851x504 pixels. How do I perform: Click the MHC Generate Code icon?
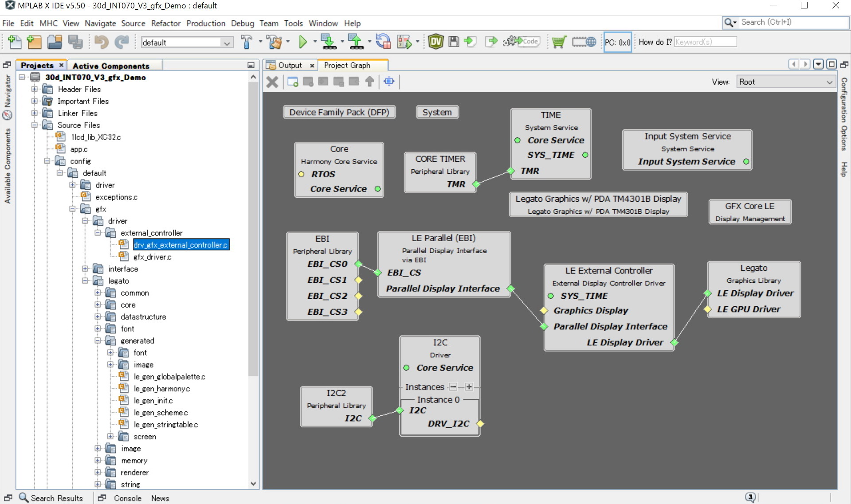[522, 42]
